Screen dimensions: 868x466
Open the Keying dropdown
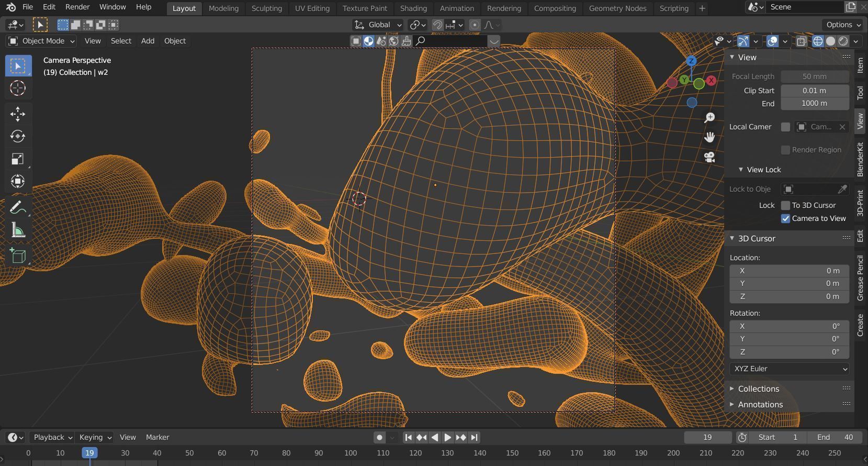click(x=95, y=437)
